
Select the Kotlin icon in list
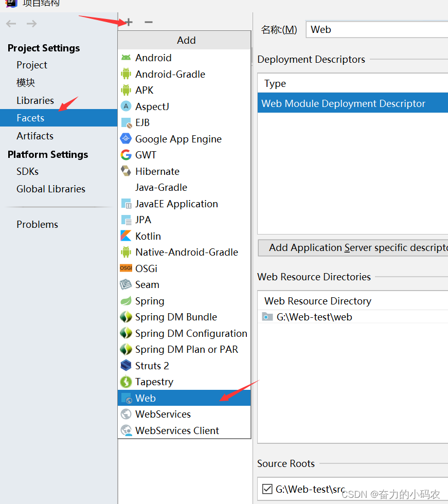click(x=126, y=236)
